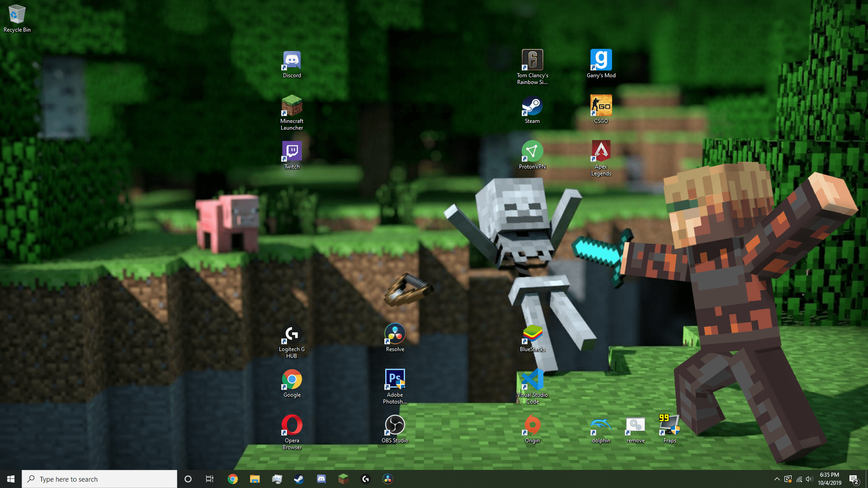Select the Opera Browser desktop shortcut
868x488 pixels.
point(292,432)
